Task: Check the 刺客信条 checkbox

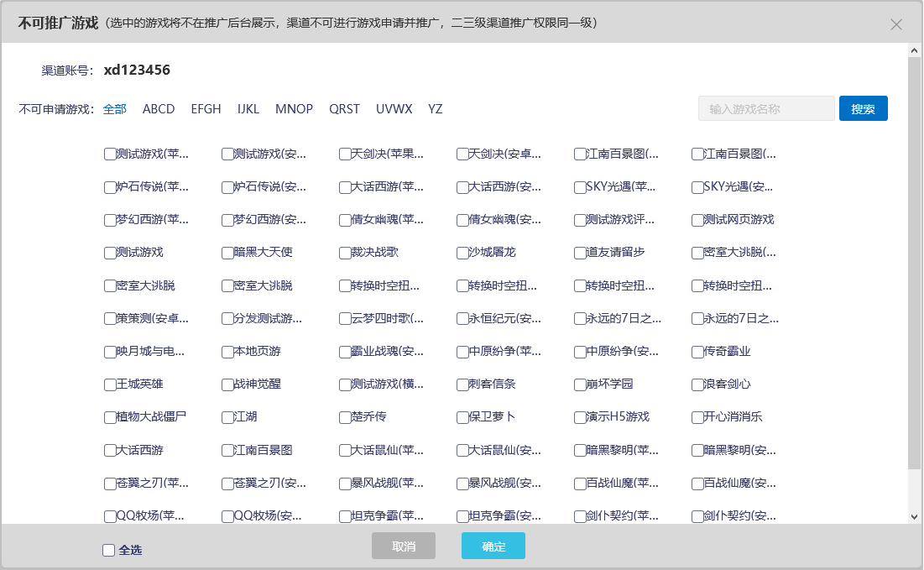Action: (462, 385)
